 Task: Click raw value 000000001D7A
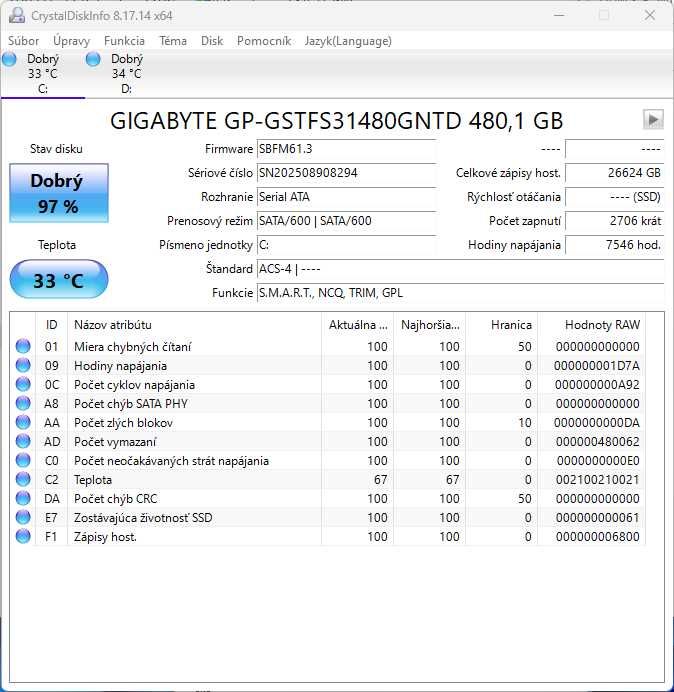point(597,366)
